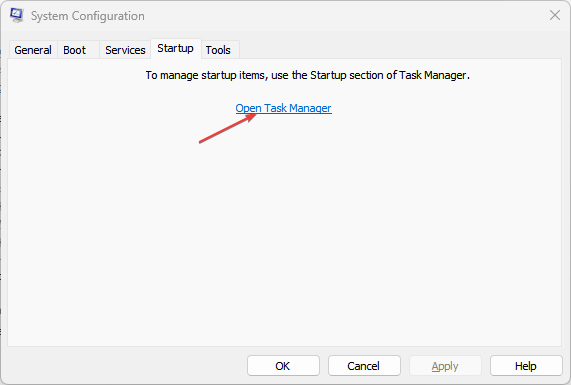Click the System Configuration title bar icon
This screenshot has height=385, width=571.
(17, 15)
